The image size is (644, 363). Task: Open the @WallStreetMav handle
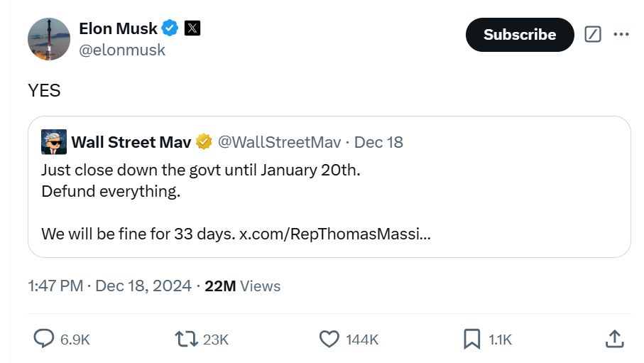[x=279, y=142]
